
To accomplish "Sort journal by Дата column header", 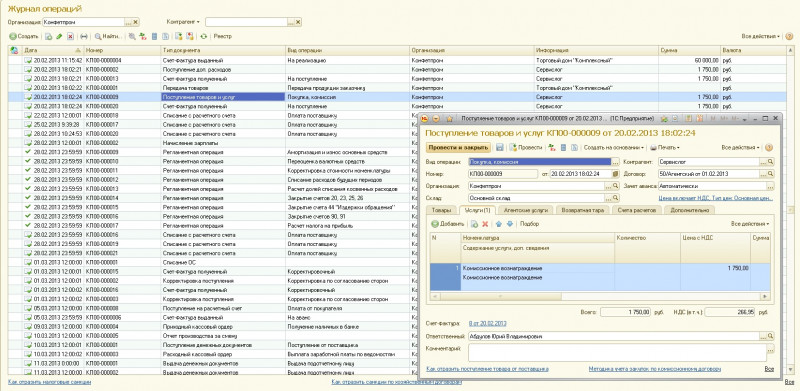I will click(x=53, y=51).
